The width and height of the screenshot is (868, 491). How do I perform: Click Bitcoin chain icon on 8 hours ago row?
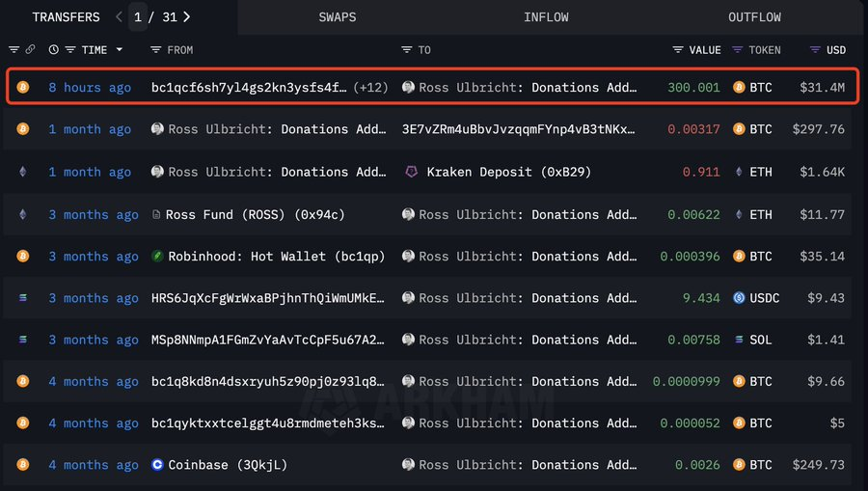coord(23,87)
